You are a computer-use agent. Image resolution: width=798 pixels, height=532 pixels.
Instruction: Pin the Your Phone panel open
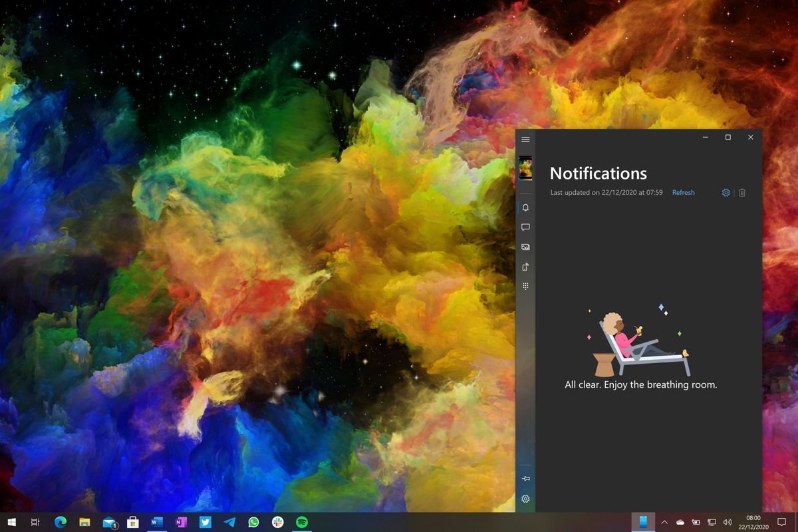pos(525,478)
